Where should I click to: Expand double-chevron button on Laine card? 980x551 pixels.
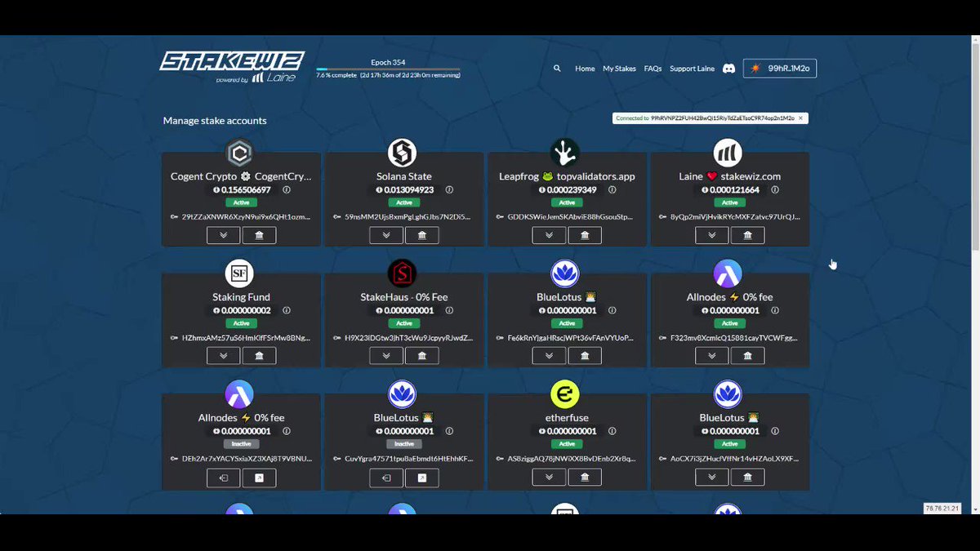(x=711, y=235)
